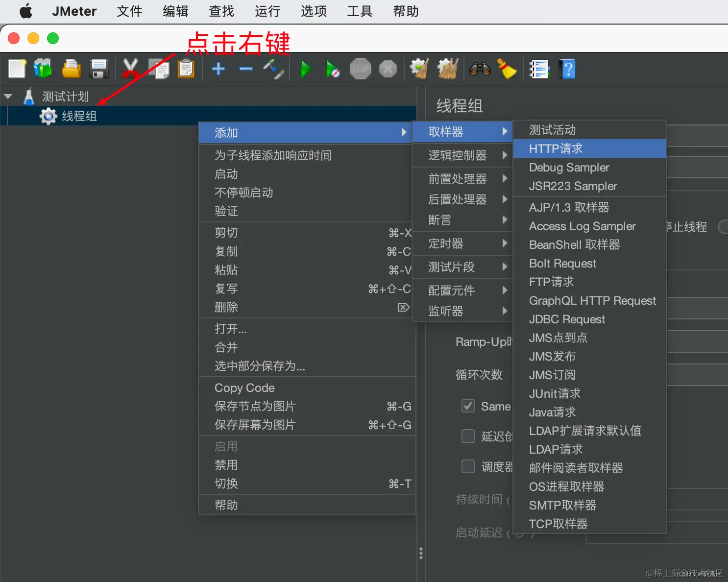The height and width of the screenshot is (582, 728).
Task: Choose JSR223 Sampler menu entry
Action: click(x=590, y=186)
